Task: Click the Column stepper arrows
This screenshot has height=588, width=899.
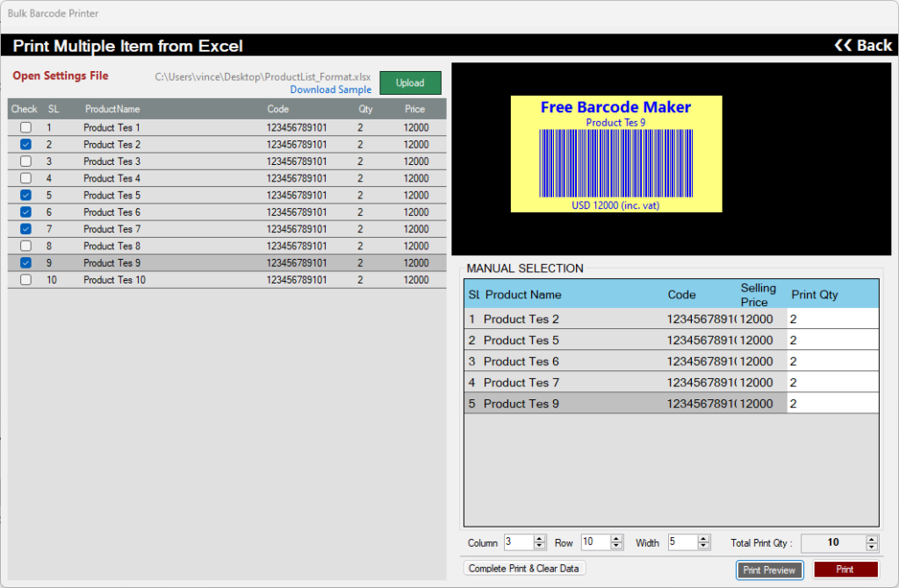Action: point(539,542)
